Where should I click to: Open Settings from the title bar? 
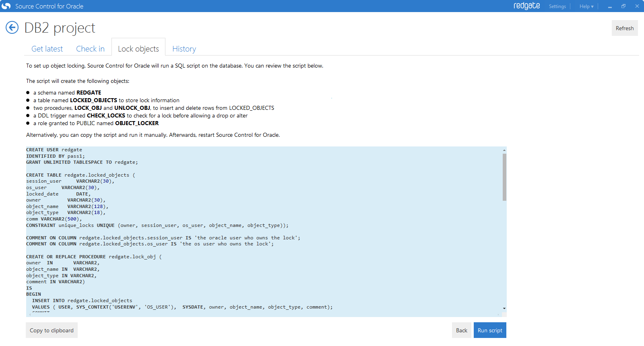[557, 6]
